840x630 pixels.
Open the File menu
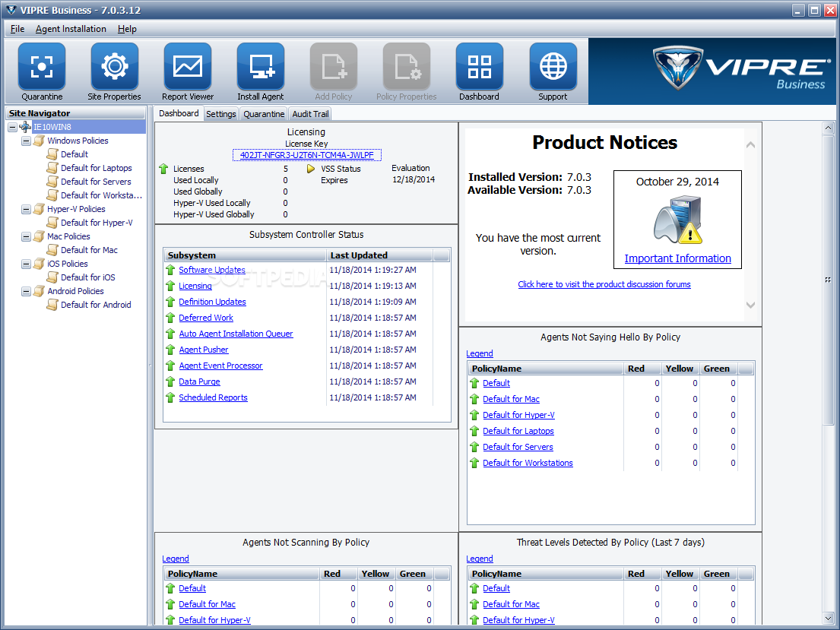click(17, 29)
